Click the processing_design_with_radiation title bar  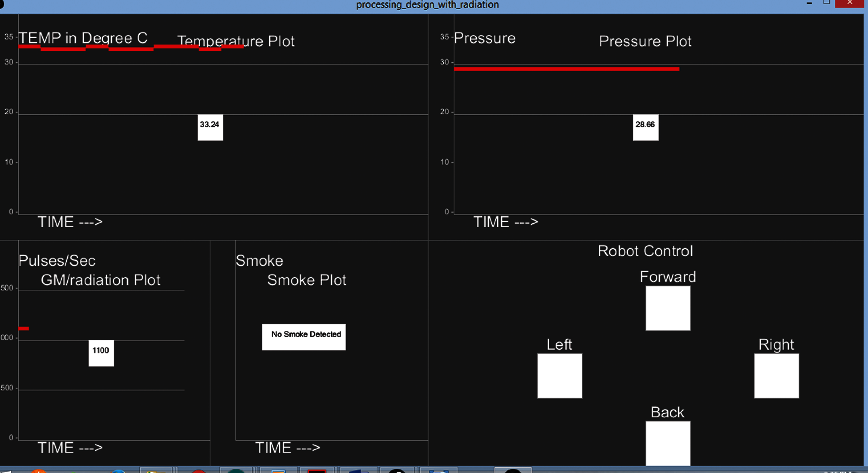click(x=427, y=5)
